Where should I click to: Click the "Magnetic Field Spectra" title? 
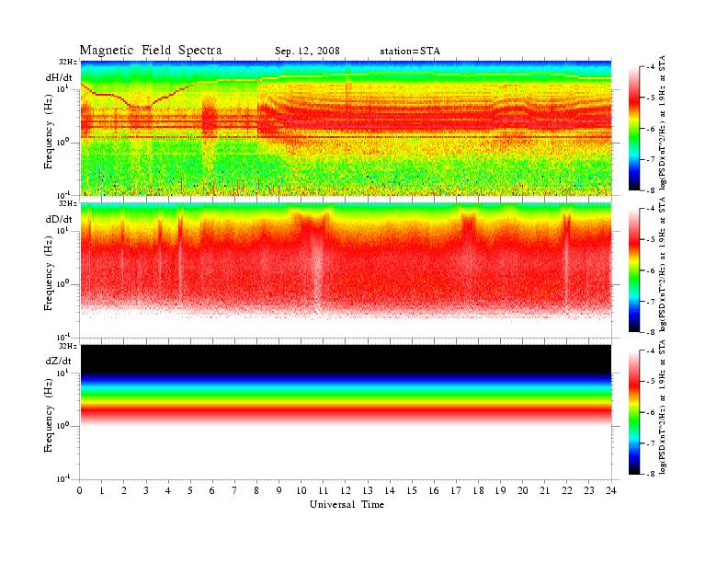151,51
